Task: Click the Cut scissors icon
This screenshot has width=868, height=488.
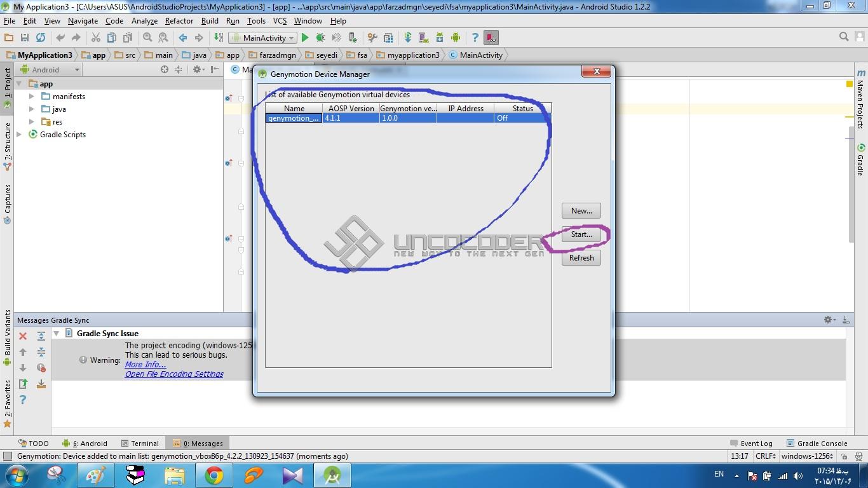Action: point(96,37)
